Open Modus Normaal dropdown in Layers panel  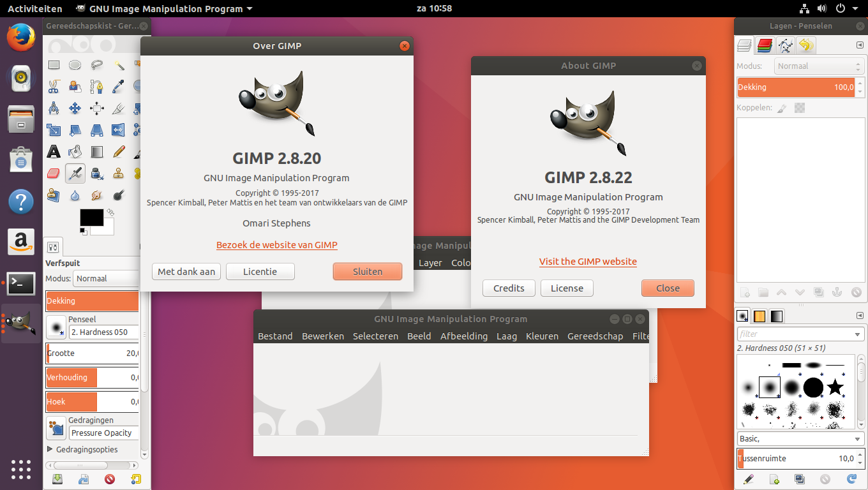[x=819, y=66]
